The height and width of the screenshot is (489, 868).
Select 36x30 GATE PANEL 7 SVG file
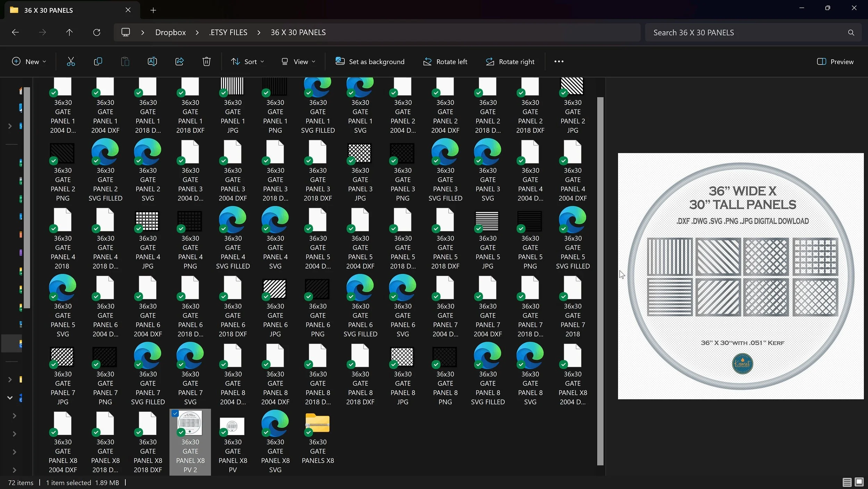pyautogui.click(x=190, y=374)
